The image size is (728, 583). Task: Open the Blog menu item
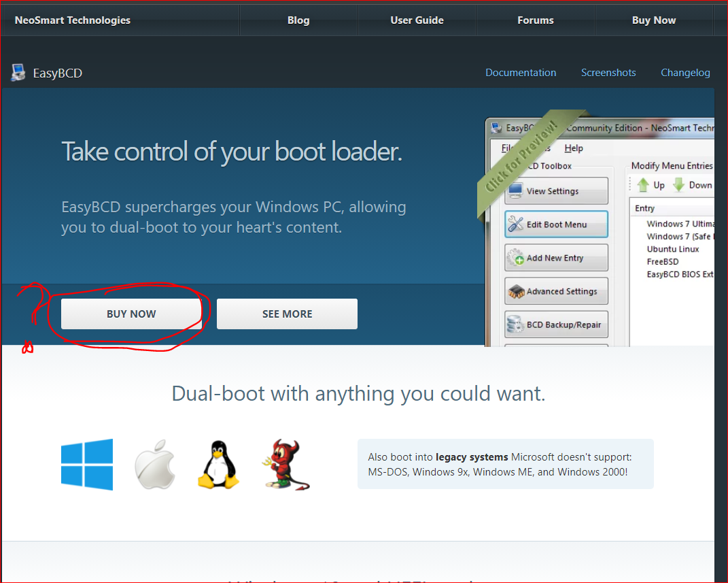click(298, 20)
